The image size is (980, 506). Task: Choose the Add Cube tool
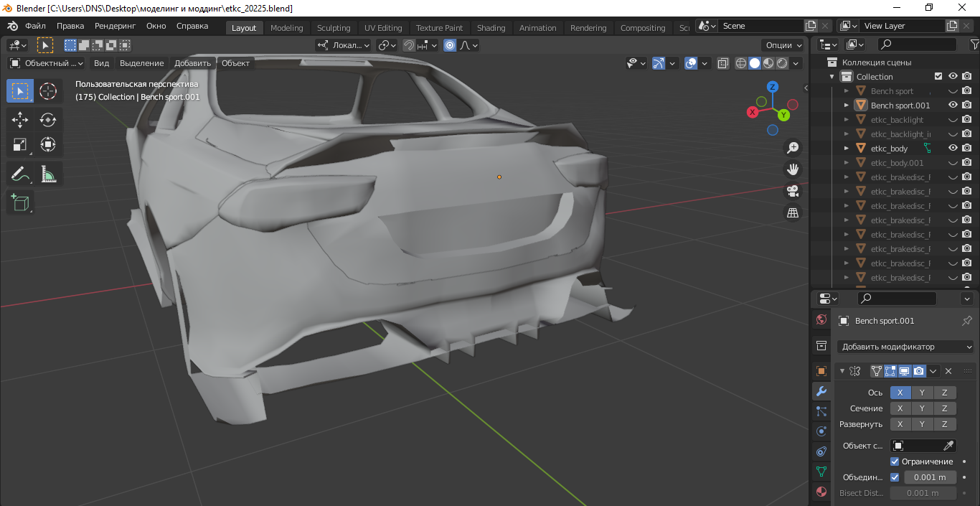20,202
